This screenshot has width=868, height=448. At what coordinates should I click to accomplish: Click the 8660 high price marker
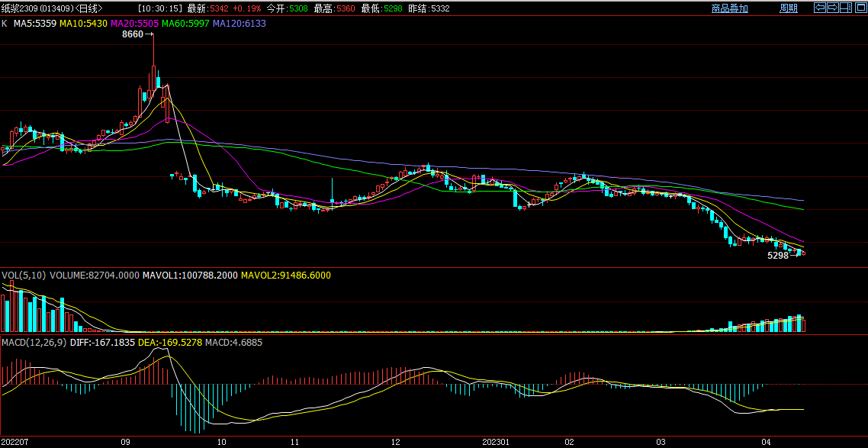[x=133, y=35]
